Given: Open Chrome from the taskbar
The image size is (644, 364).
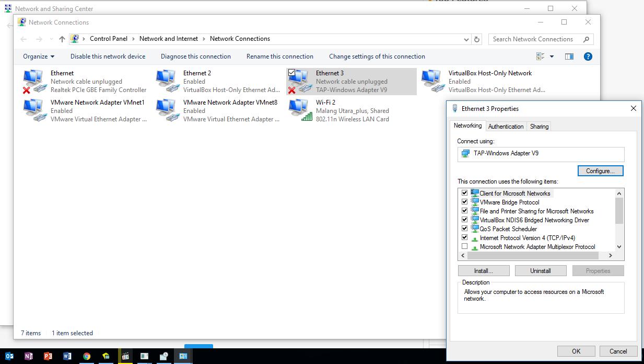Looking at the screenshot, I should [x=87, y=356].
